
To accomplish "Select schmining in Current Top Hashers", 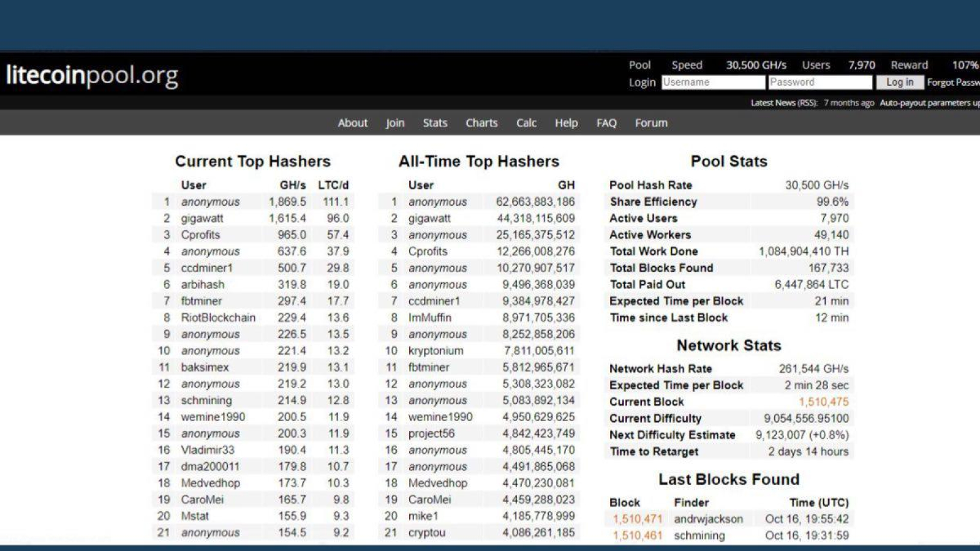I will [x=206, y=400].
